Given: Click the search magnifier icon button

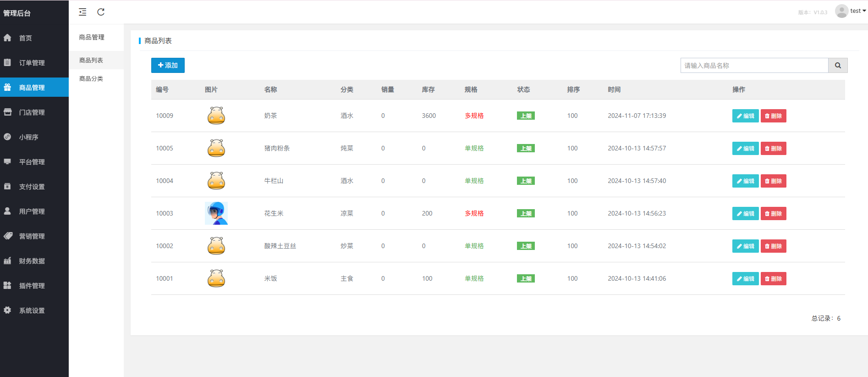Looking at the screenshot, I should [837, 66].
